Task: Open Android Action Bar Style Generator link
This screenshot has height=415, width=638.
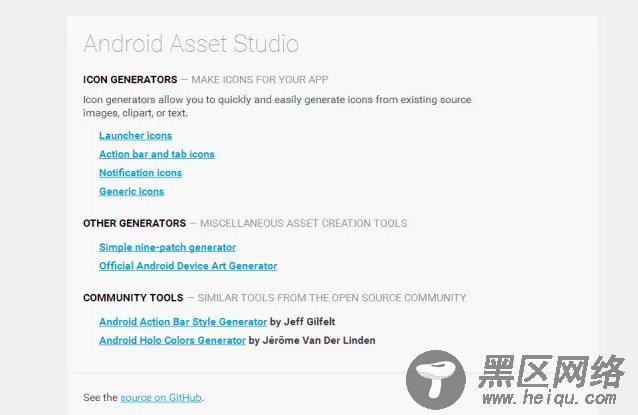Action: click(x=183, y=322)
